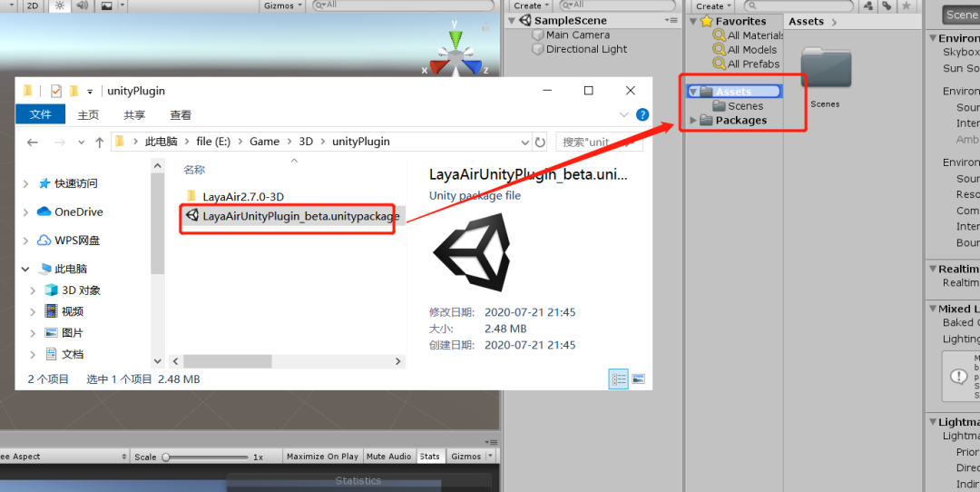This screenshot has width=980, height=492.
Task: Toggle Mute Audio in Game view
Action: 388,457
